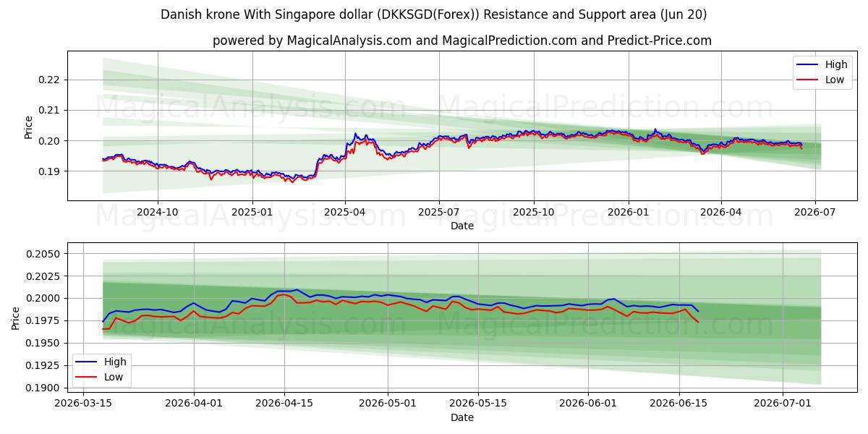Click the 2025-07 date tick label
Image resolution: width=868 pixels, height=434 pixels.
[x=439, y=212]
